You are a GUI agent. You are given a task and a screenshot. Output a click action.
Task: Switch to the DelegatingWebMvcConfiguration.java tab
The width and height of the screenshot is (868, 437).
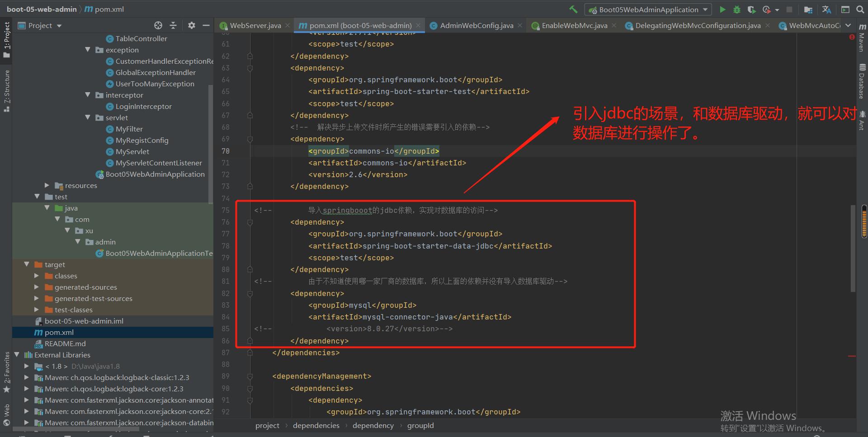point(697,25)
